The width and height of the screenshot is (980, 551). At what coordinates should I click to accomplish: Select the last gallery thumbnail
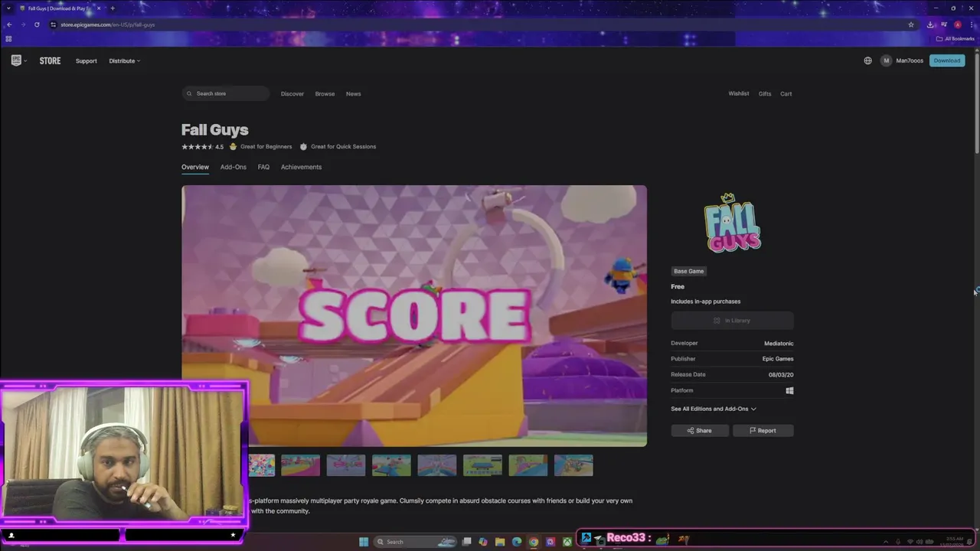point(573,465)
